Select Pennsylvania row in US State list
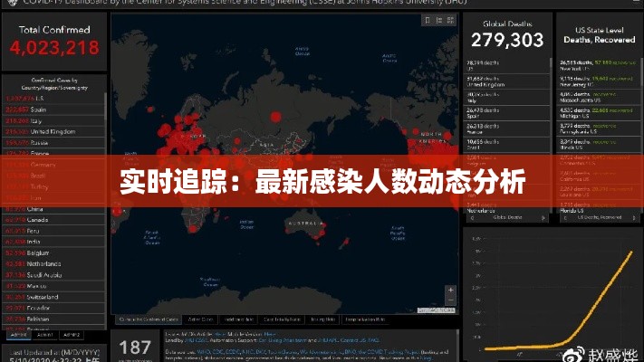The height and width of the screenshot is (362, 644). 598,129
